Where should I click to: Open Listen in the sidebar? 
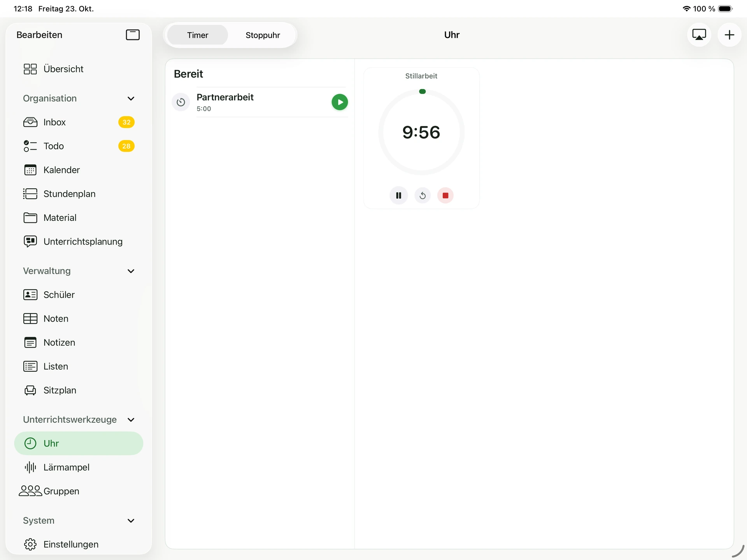[79, 366]
